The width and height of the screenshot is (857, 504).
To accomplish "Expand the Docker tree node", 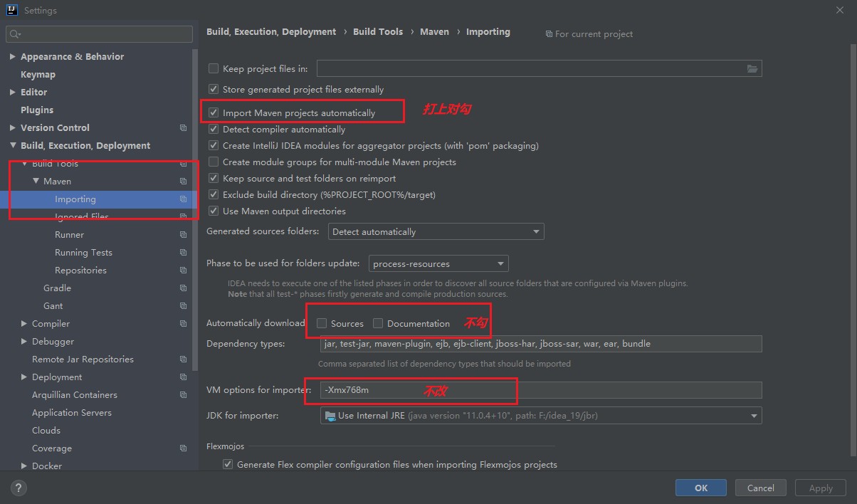I will [24, 466].
